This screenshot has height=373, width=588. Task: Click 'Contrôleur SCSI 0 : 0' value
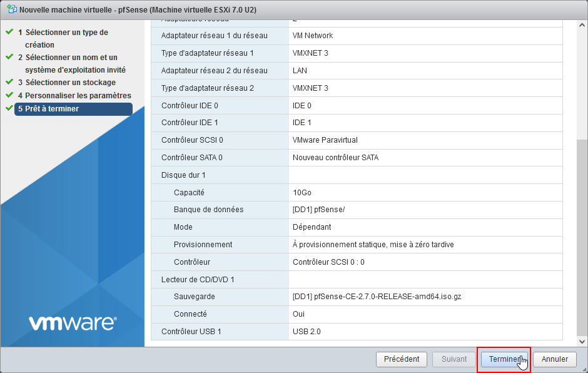click(328, 262)
